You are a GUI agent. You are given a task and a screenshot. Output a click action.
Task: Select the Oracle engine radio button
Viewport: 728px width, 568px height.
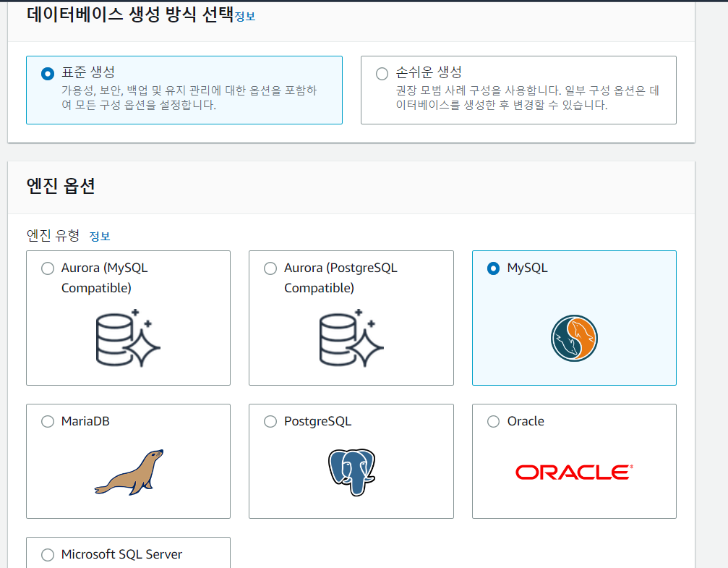pos(494,422)
